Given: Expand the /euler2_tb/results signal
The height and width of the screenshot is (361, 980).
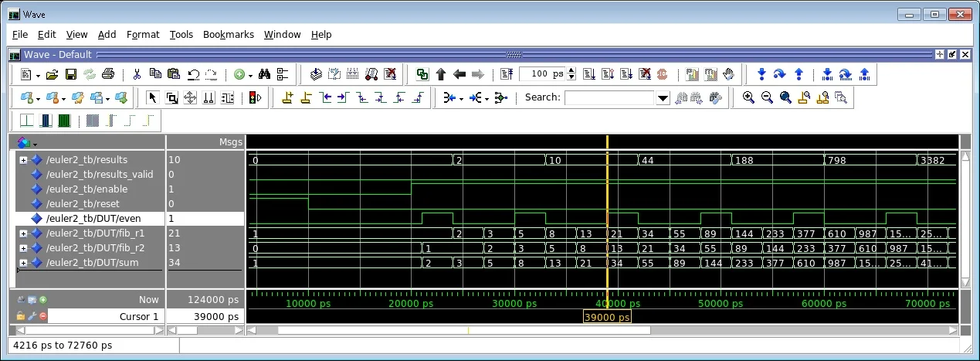Looking at the screenshot, I should click(x=23, y=159).
